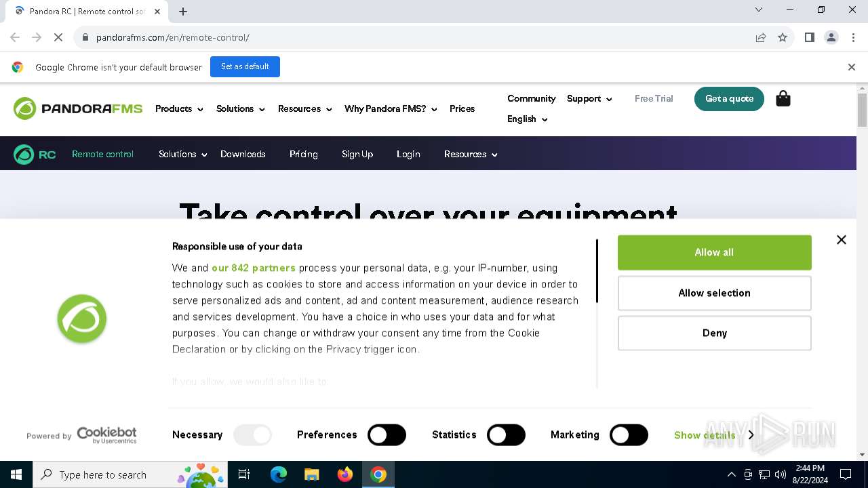The height and width of the screenshot is (488, 868).
Task: Open the our 842 partners link
Action: click(x=254, y=268)
